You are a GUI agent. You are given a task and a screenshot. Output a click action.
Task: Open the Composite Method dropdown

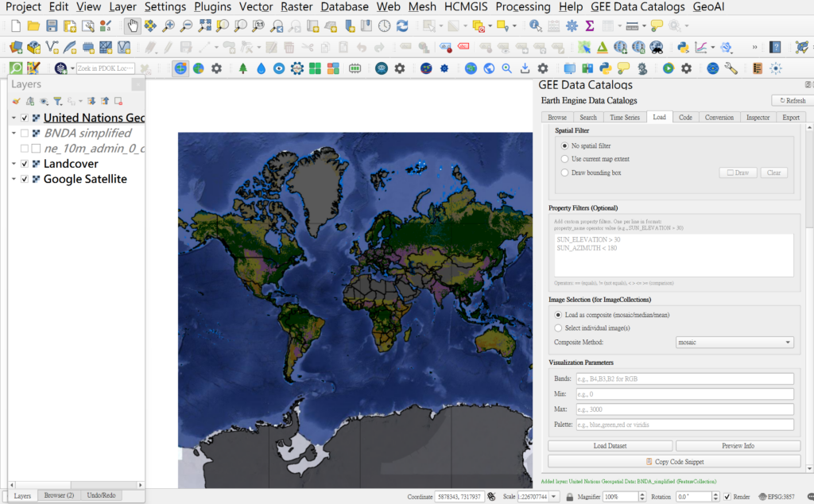(733, 343)
